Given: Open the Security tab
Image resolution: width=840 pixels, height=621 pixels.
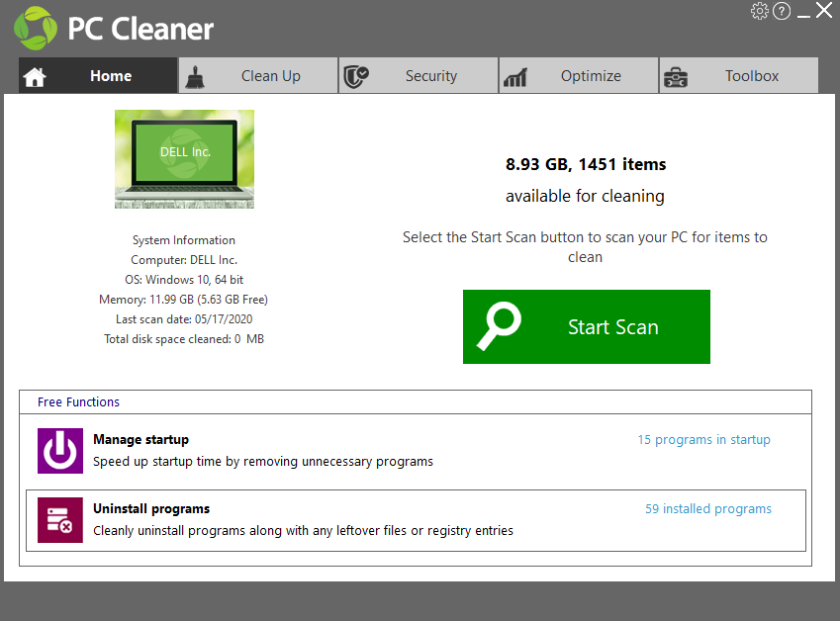Looking at the screenshot, I should point(430,76).
